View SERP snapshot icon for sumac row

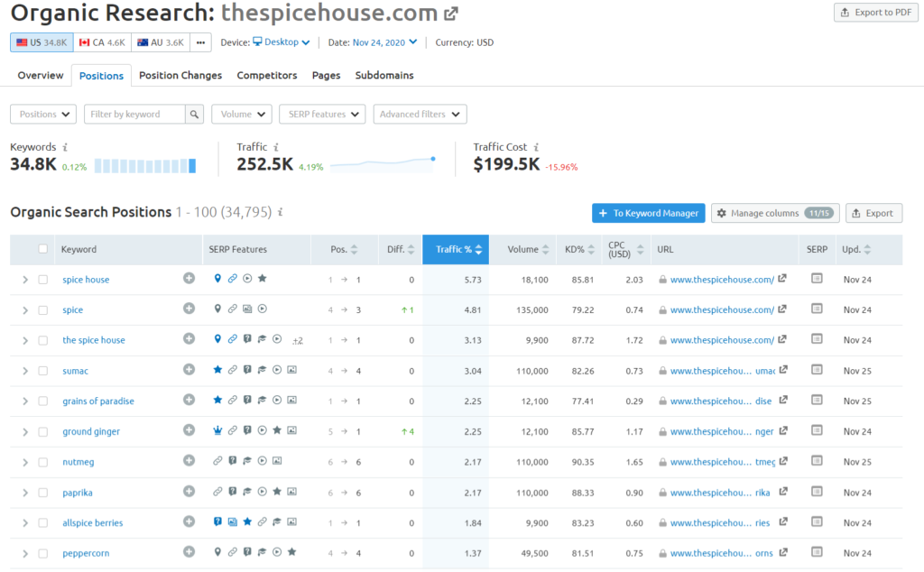pyautogui.click(x=817, y=370)
